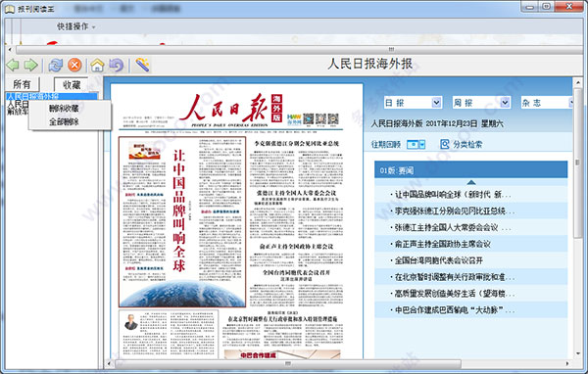
Task: Switch to the 收藏 tab
Action: (72, 85)
